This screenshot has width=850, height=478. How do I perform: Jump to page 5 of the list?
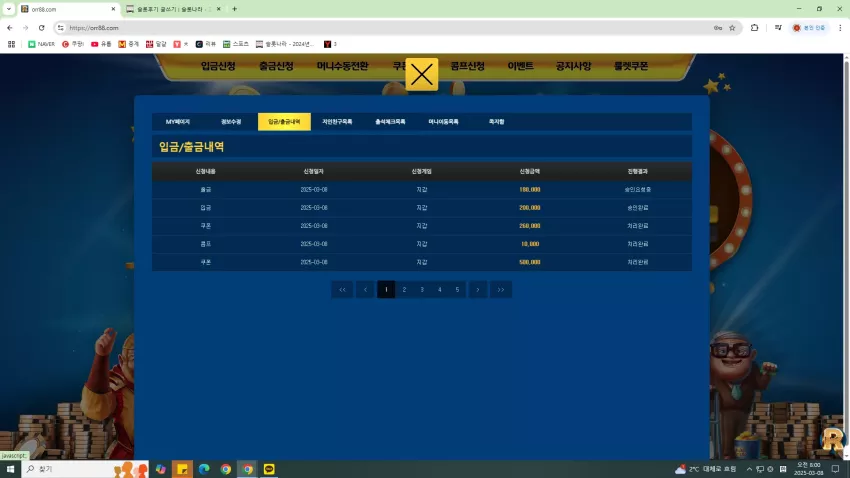click(x=457, y=289)
